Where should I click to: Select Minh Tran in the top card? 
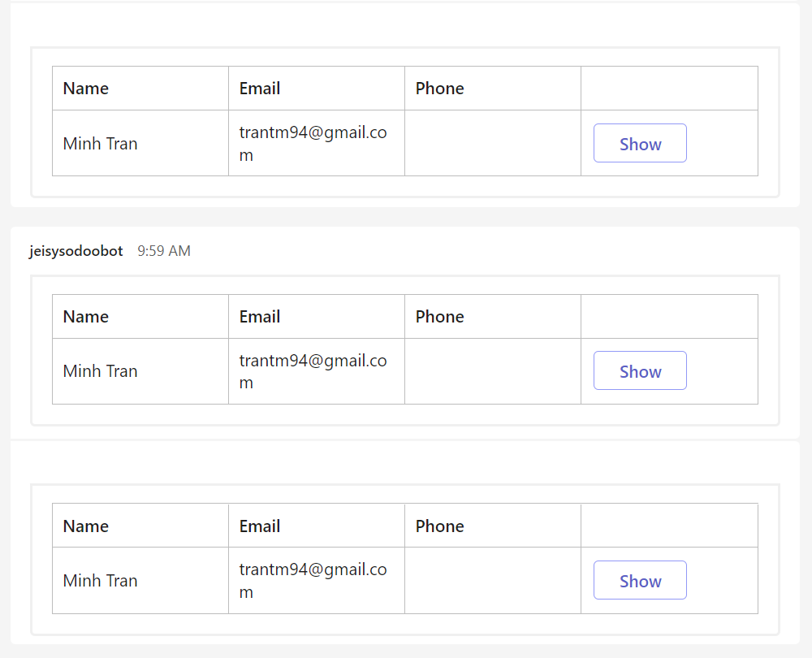click(101, 144)
